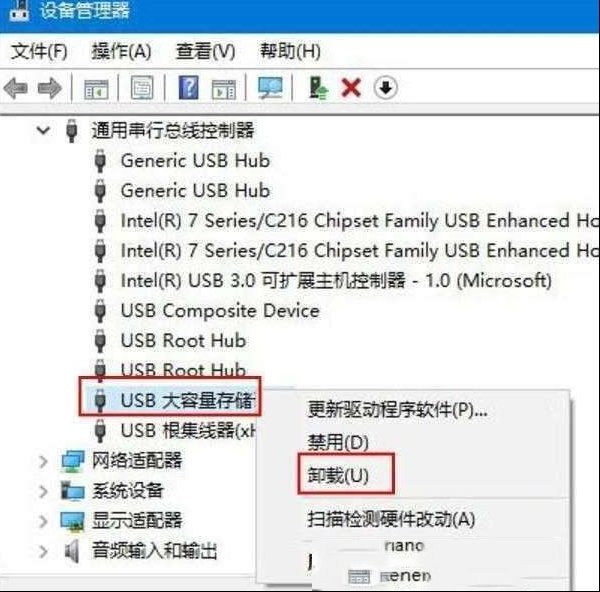This screenshot has height=592, width=600.
Task: Click the Forward arrow toolbar icon
Action: pyautogui.click(x=50, y=88)
